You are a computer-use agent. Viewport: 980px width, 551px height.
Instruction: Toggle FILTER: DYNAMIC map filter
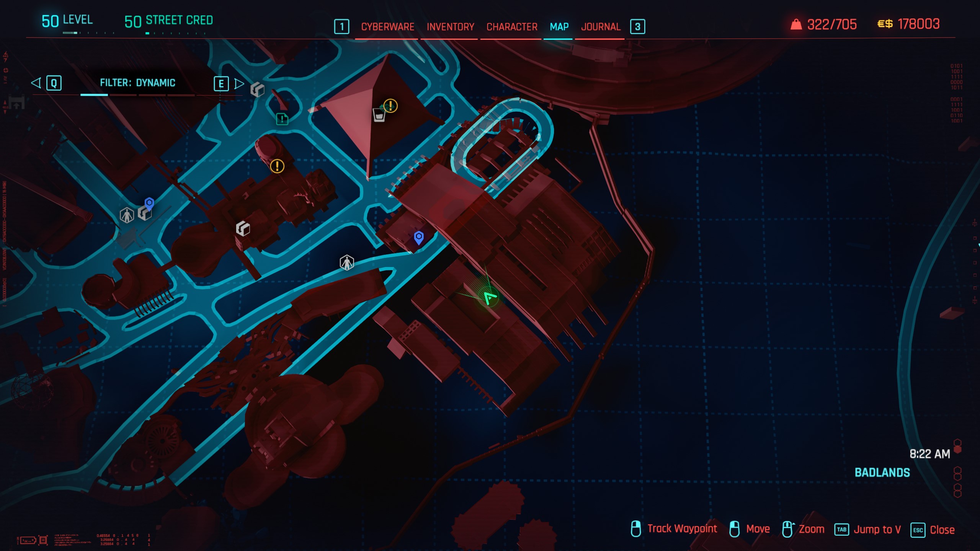point(137,83)
